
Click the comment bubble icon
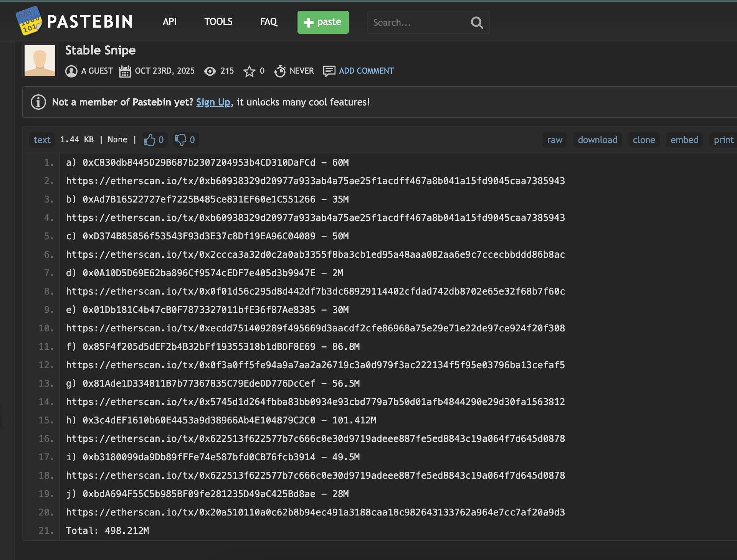(x=329, y=71)
